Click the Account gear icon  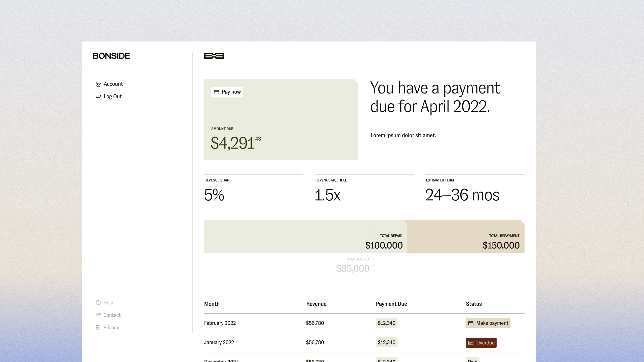point(98,84)
